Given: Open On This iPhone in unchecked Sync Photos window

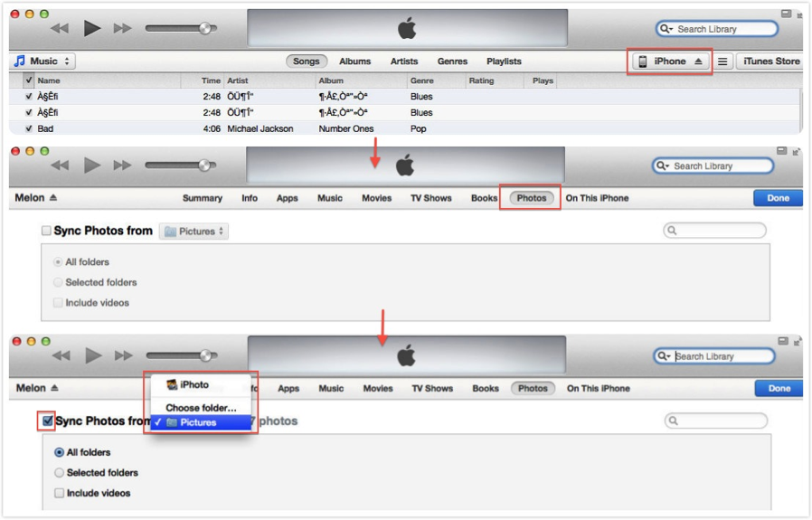Looking at the screenshot, I should [597, 198].
